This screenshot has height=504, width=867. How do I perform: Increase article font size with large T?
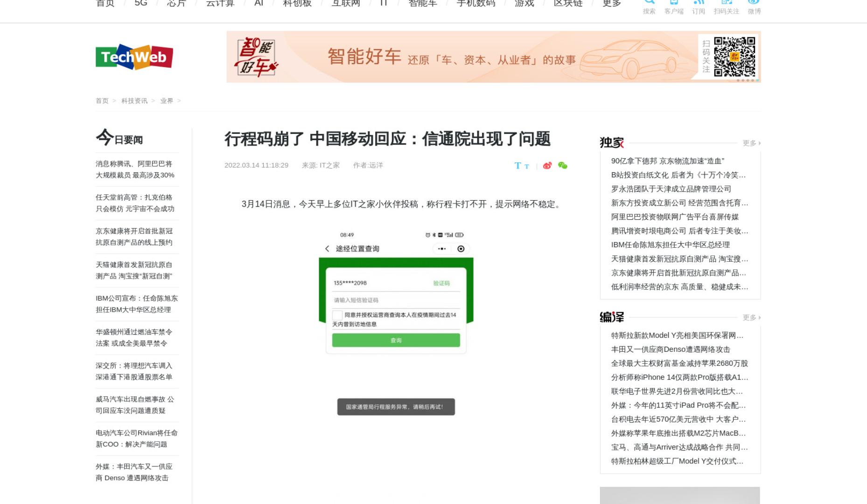click(x=517, y=166)
